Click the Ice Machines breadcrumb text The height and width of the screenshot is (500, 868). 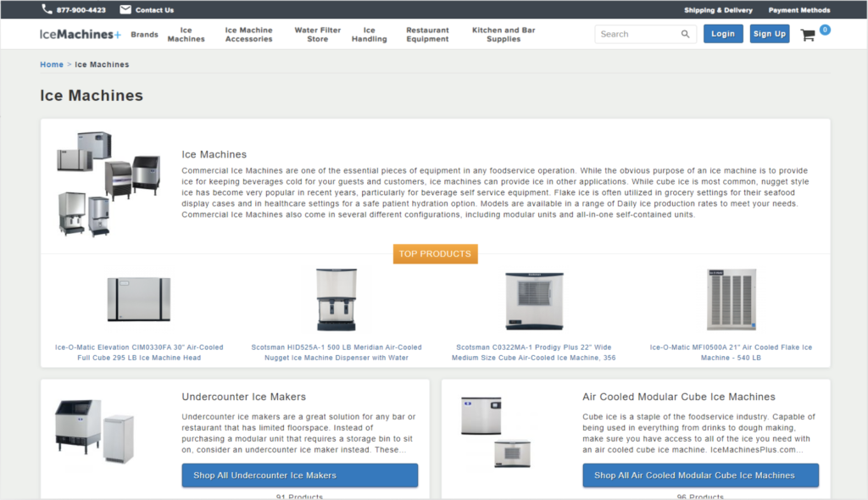click(102, 64)
